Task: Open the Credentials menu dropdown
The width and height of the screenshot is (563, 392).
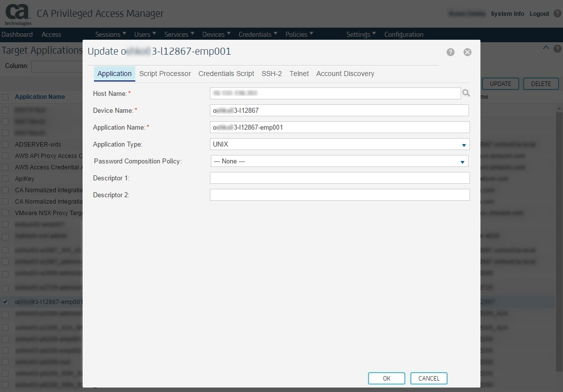Action: pos(258,34)
